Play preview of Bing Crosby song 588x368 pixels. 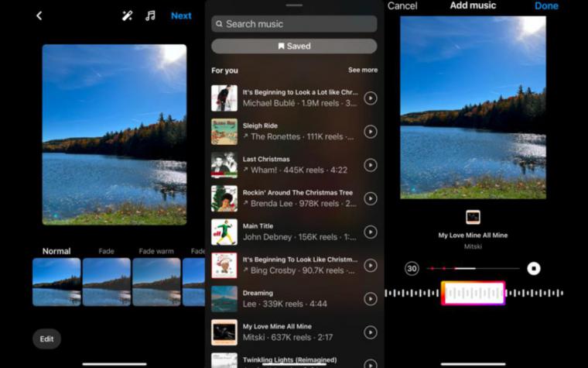click(x=371, y=266)
